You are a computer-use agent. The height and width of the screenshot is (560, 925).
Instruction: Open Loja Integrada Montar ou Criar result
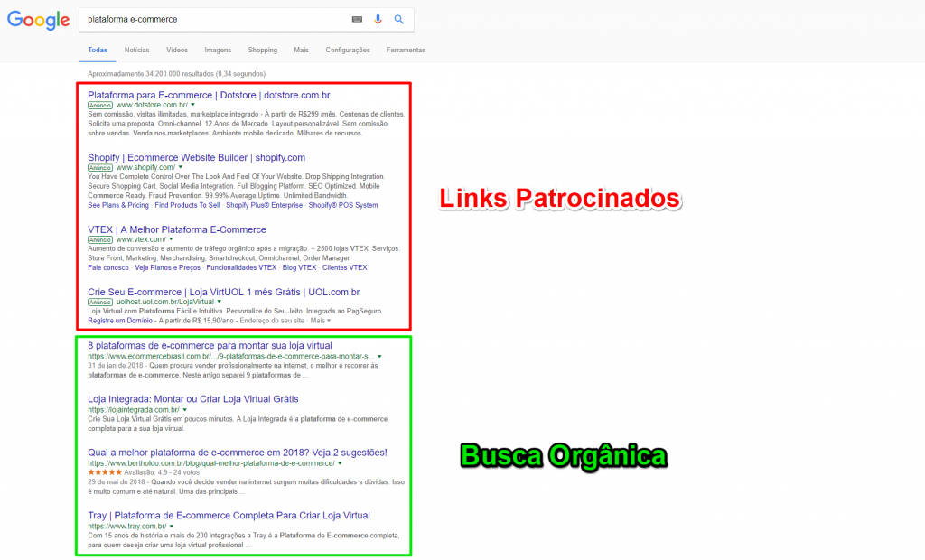click(x=193, y=399)
